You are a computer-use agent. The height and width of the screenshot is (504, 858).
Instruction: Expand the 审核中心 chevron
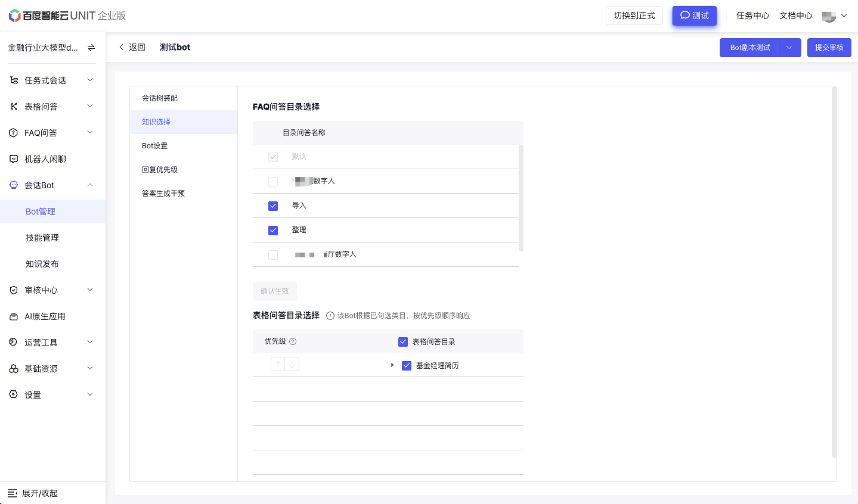tap(90, 290)
